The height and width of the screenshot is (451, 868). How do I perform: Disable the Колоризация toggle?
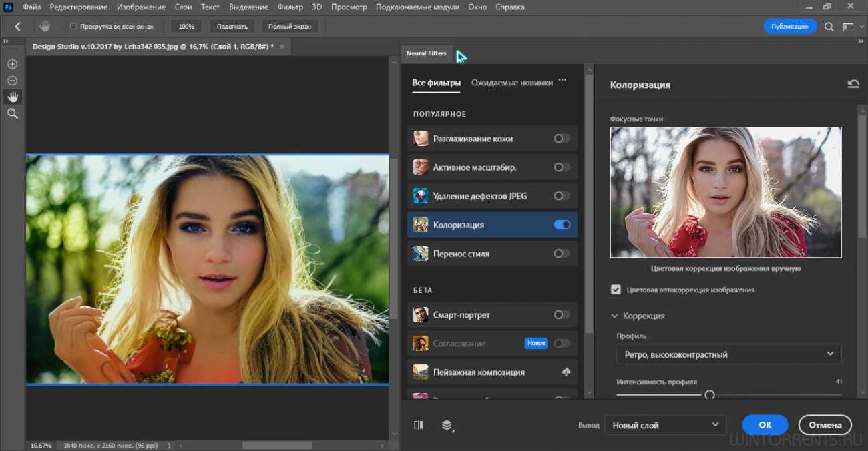(562, 225)
